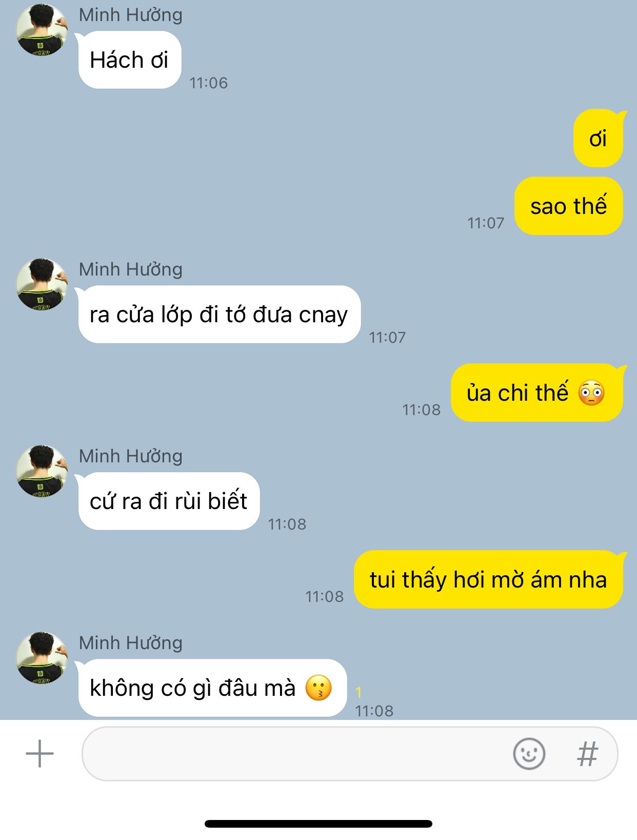Screen dimensions: 637x840
Task: Tap the Minh Hưởng name above 'Hách ơi'
Action: tap(131, 15)
